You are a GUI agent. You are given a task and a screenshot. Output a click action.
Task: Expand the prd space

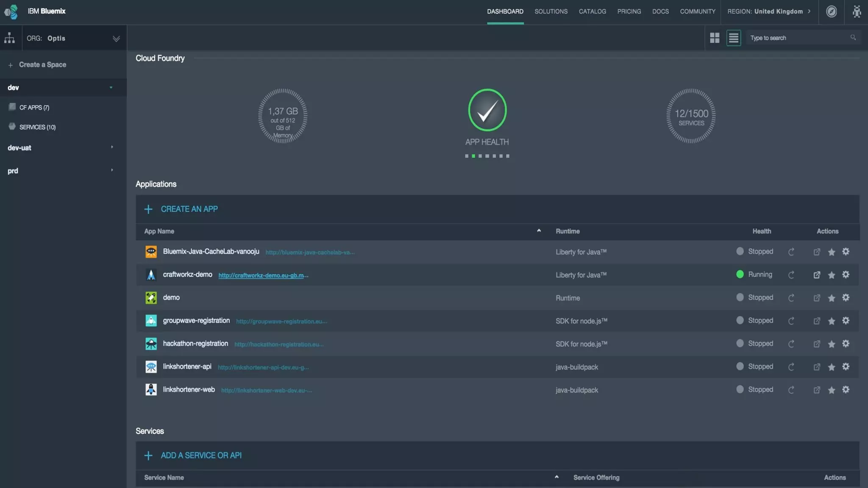pos(112,170)
